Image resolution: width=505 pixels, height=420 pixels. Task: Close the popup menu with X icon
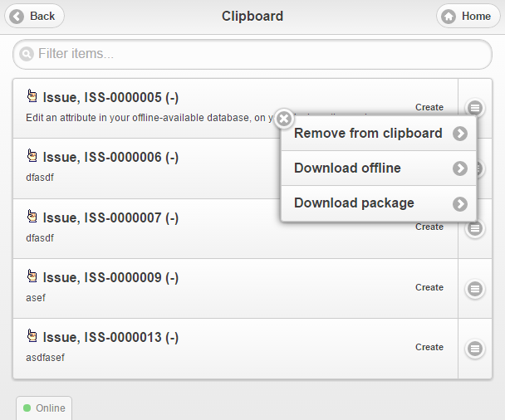click(284, 119)
